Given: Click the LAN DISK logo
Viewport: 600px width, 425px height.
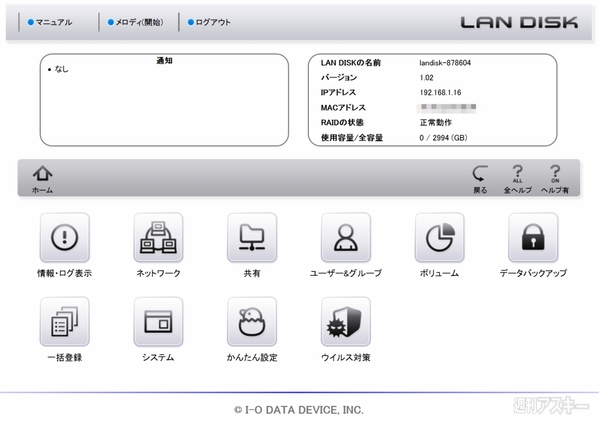Looking at the screenshot, I should 519,22.
